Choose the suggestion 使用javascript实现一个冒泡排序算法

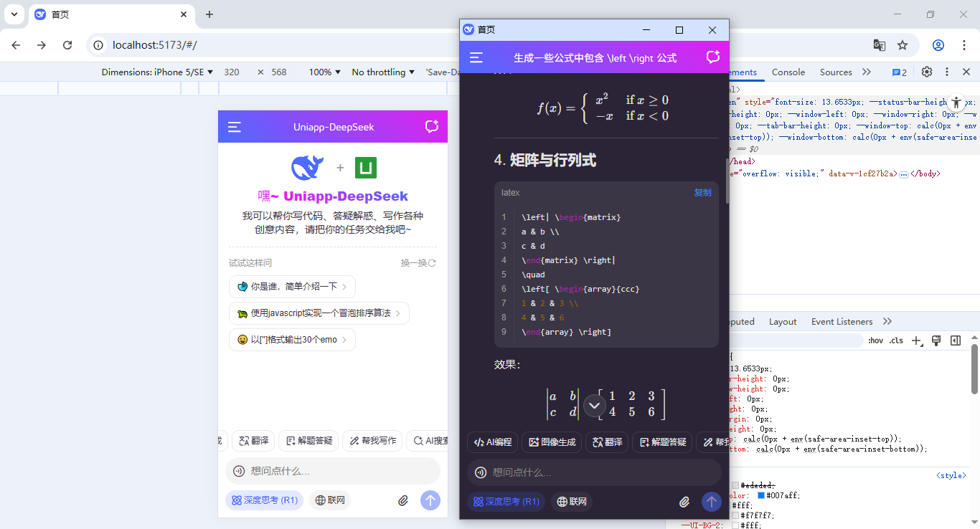click(x=319, y=313)
